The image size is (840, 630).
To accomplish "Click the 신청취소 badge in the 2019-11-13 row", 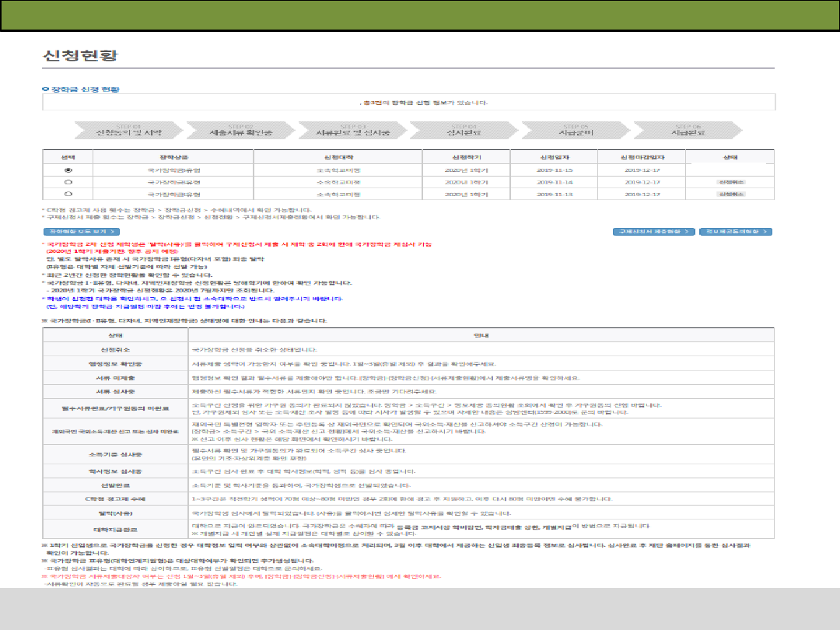I will point(731,193).
